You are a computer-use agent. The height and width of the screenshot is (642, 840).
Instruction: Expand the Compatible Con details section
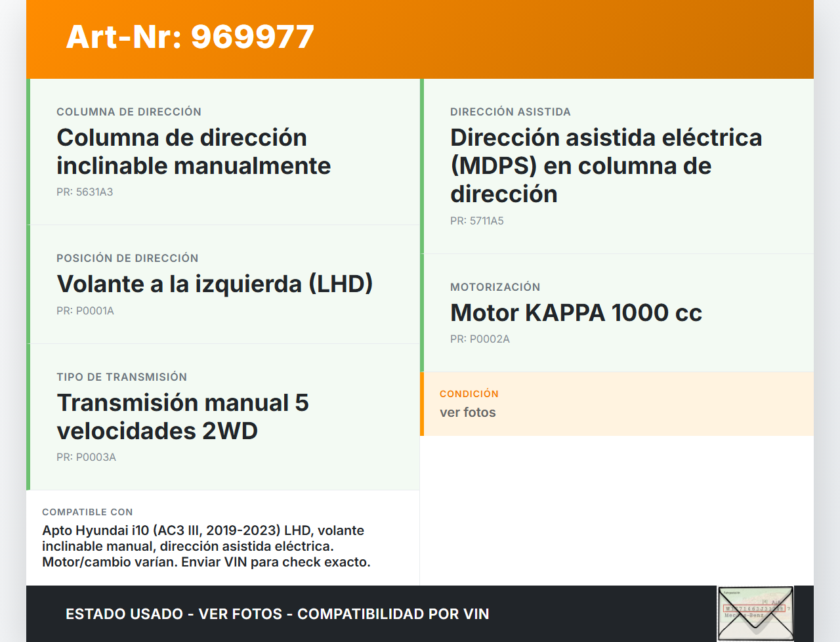click(x=223, y=537)
